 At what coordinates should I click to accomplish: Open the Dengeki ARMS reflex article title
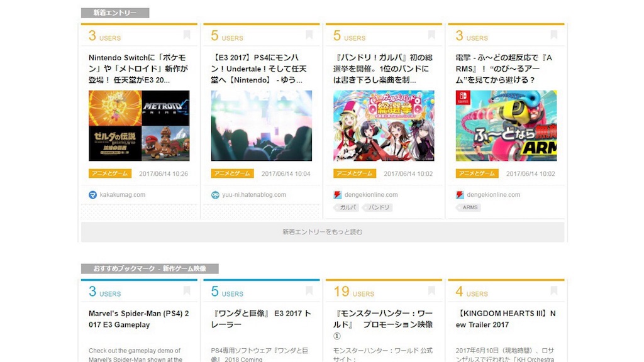pyautogui.click(x=504, y=69)
